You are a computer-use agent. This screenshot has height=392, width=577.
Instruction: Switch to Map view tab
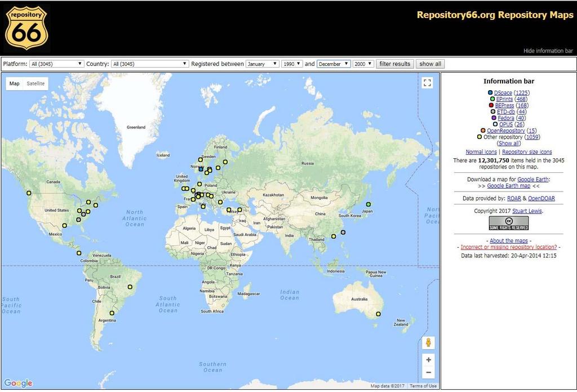click(x=14, y=83)
